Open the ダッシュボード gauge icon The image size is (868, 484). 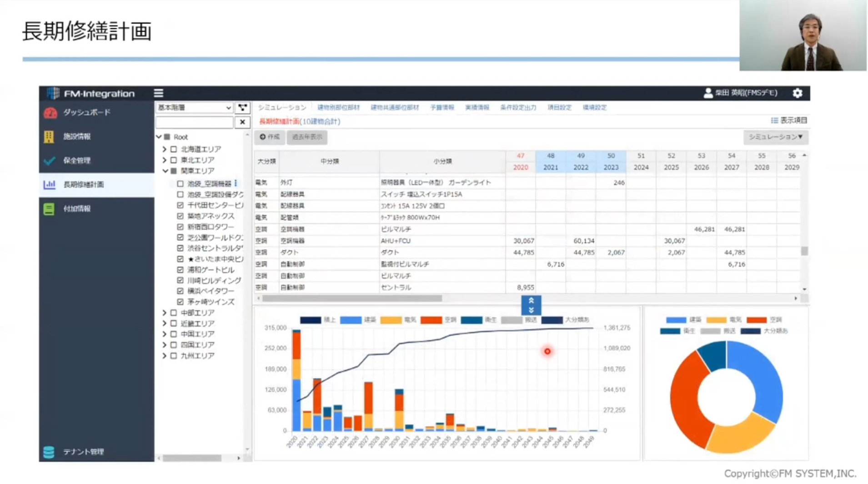tap(50, 113)
